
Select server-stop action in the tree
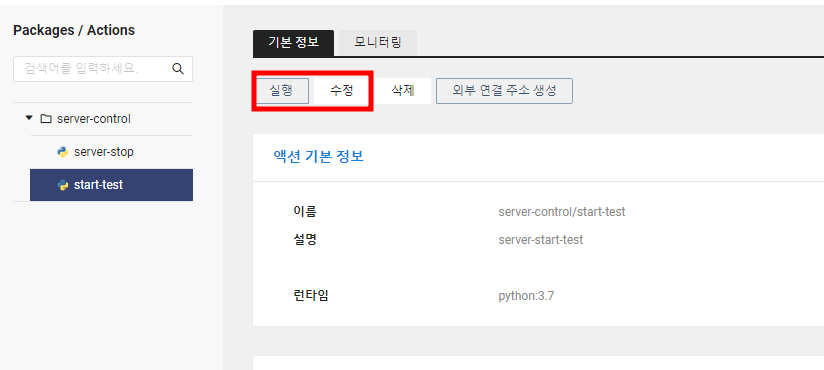(111, 152)
